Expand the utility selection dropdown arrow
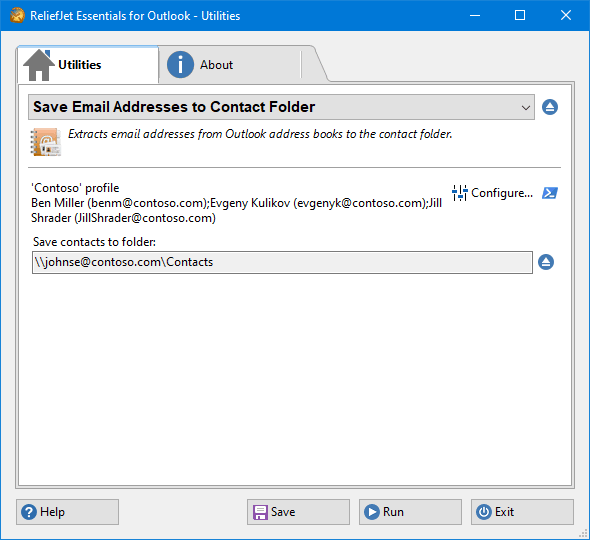Image resolution: width=590 pixels, height=540 pixels. tap(526, 108)
